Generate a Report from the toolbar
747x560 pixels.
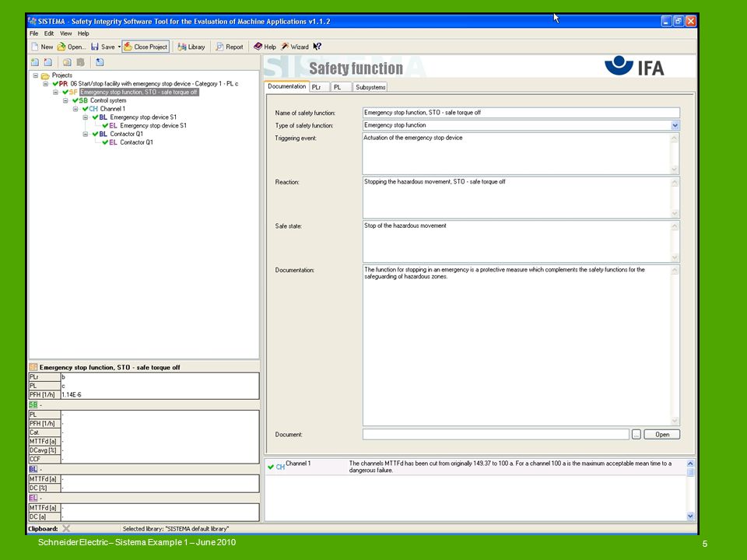[229, 47]
